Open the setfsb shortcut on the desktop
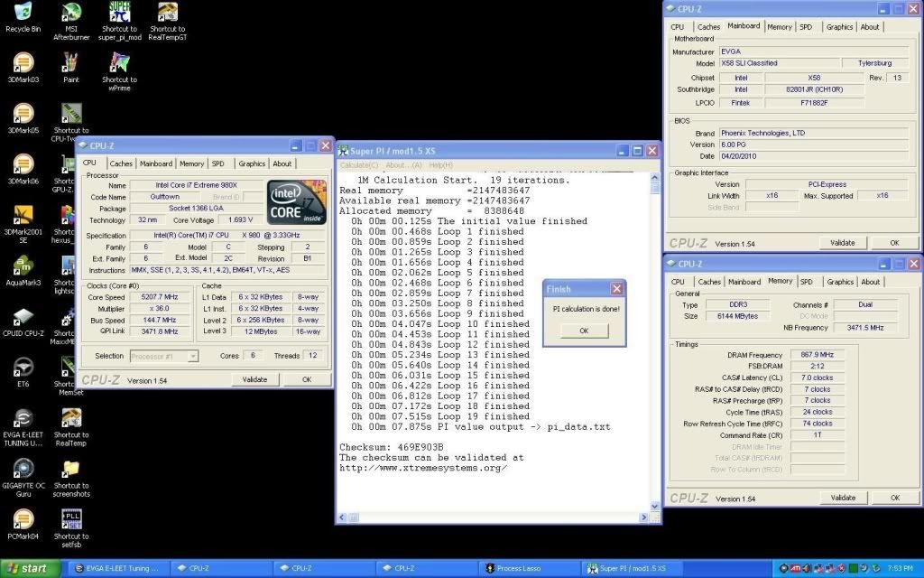This screenshot has height=578, width=924. [70, 518]
